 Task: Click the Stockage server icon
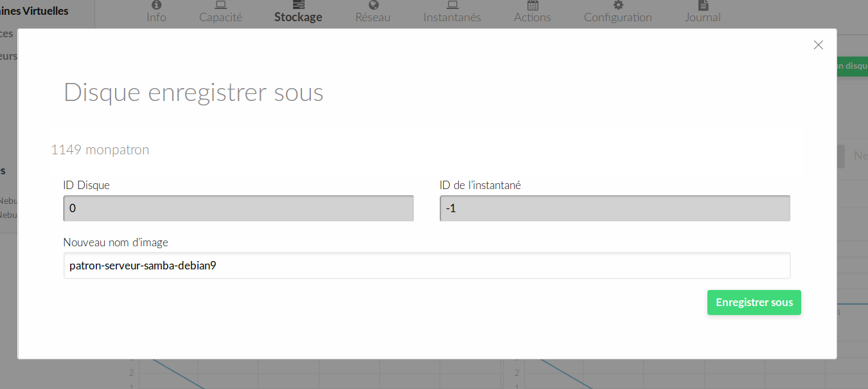click(298, 5)
